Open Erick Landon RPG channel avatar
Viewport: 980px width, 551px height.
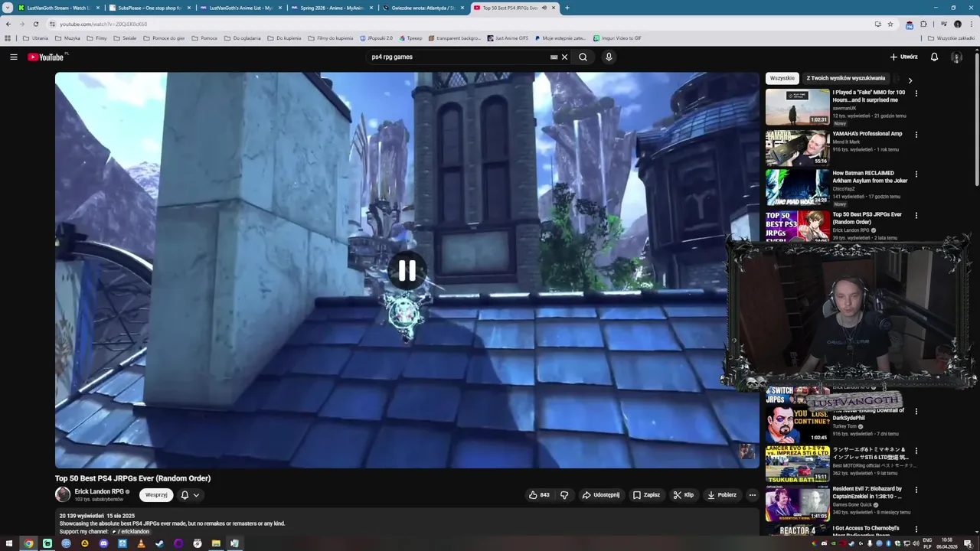click(63, 495)
